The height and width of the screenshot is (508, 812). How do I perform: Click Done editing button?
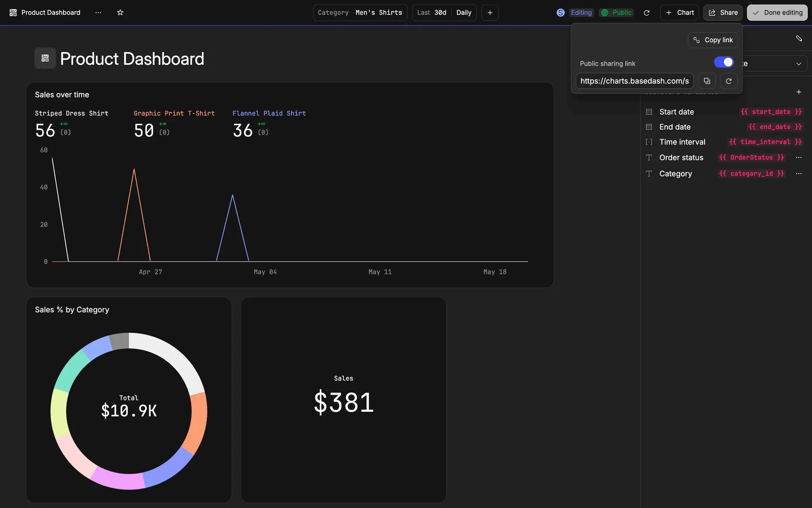tap(777, 13)
